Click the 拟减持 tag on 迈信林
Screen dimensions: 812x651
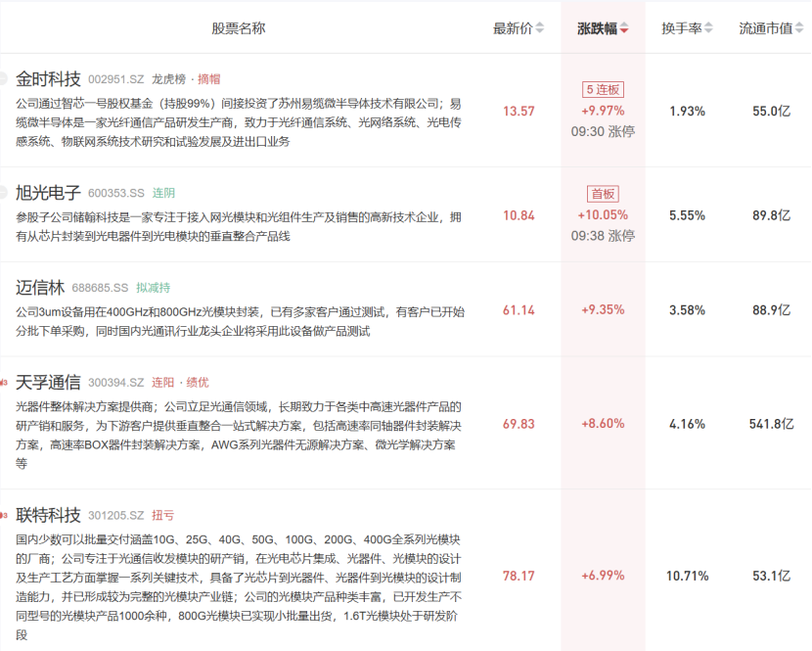[x=154, y=288]
